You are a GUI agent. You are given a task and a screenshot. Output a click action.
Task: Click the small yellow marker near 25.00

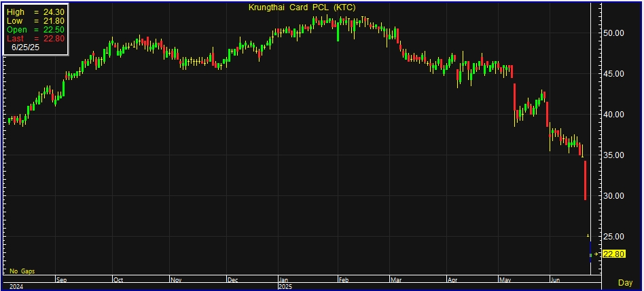[x=588, y=235]
